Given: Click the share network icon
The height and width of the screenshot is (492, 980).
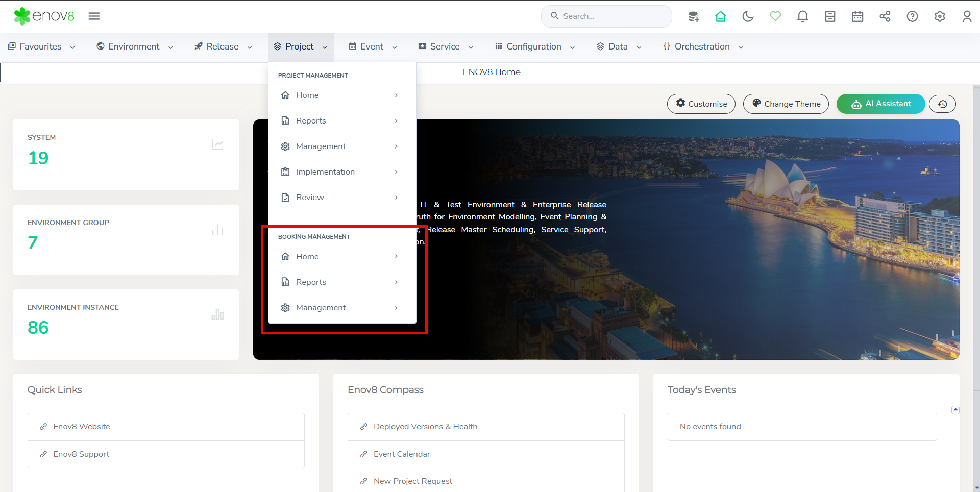Looking at the screenshot, I should tap(885, 16).
